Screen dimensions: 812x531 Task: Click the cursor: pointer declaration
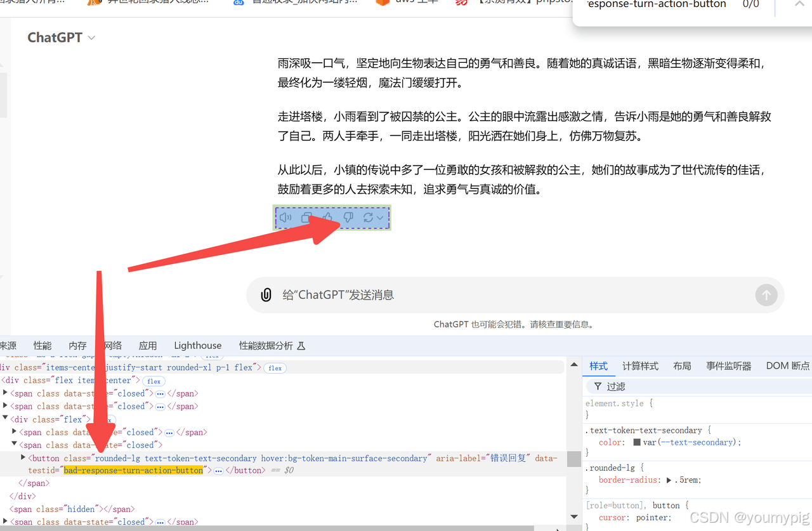tap(635, 518)
